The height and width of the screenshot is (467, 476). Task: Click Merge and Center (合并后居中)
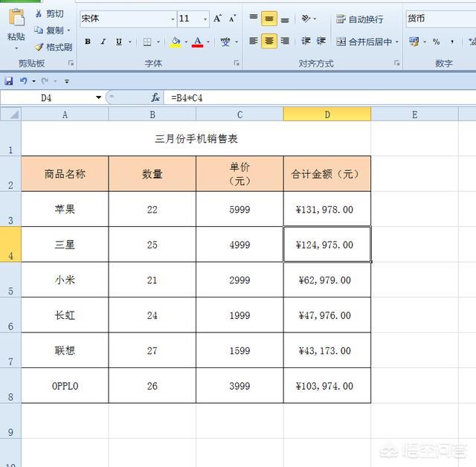point(364,42)
